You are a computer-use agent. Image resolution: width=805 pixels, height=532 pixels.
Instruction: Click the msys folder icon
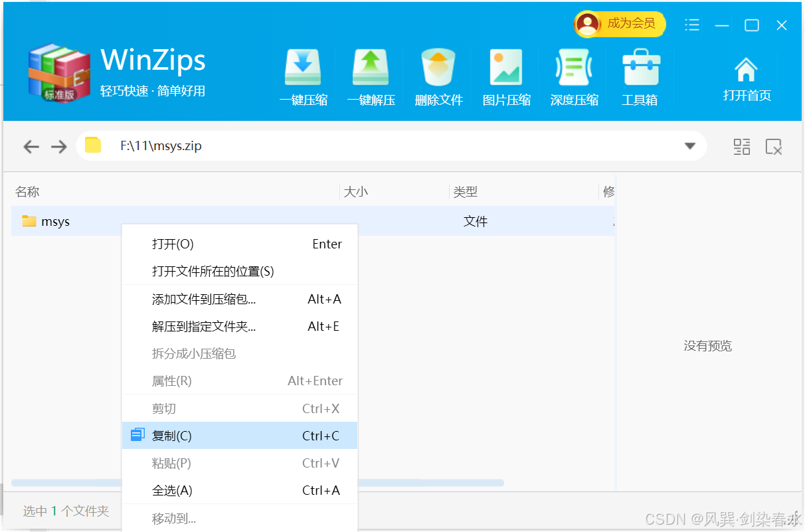pyautogui.click(x=29, y=221)
